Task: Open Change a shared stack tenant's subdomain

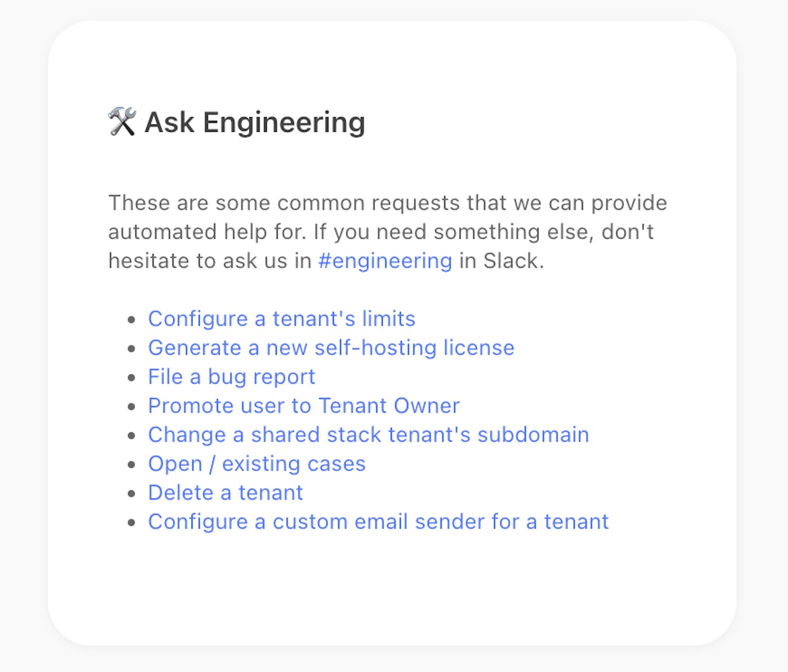Action: tap(368, 435)
